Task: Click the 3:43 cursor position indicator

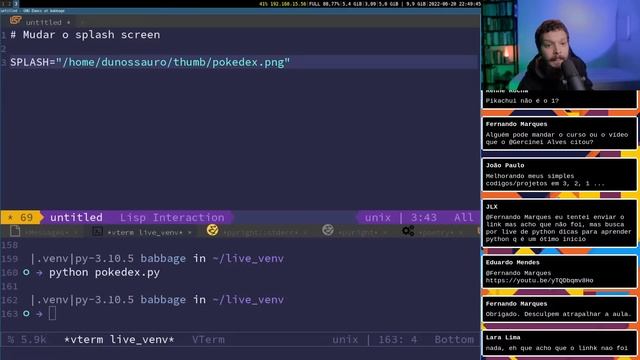Action: [424, 217]
